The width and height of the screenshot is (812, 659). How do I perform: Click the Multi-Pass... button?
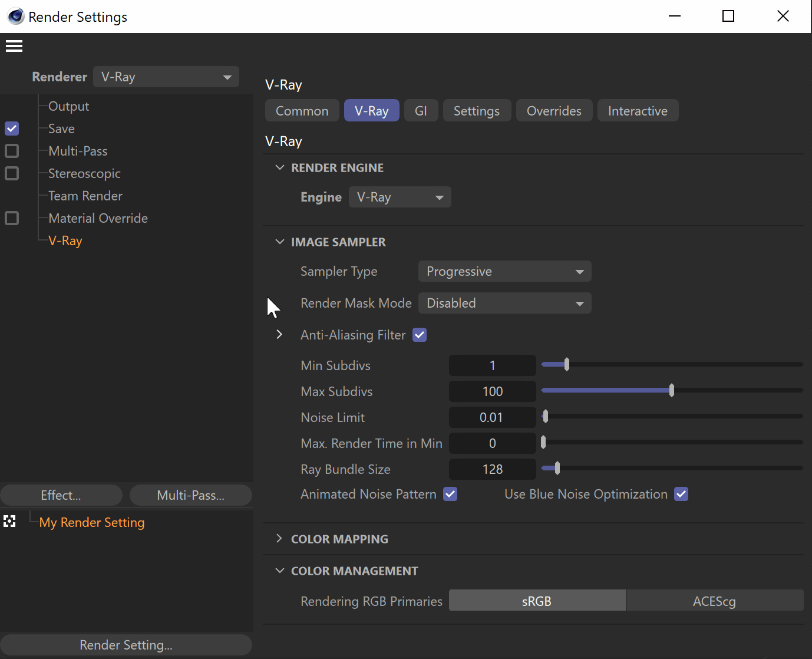click(x=191, y=495)
